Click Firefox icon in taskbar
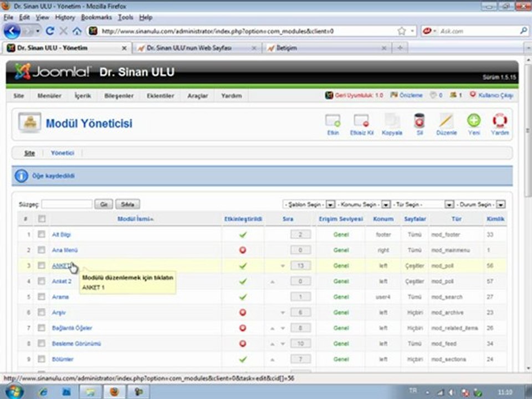Viewport: 532px width, 399px height. click(115, 392)
